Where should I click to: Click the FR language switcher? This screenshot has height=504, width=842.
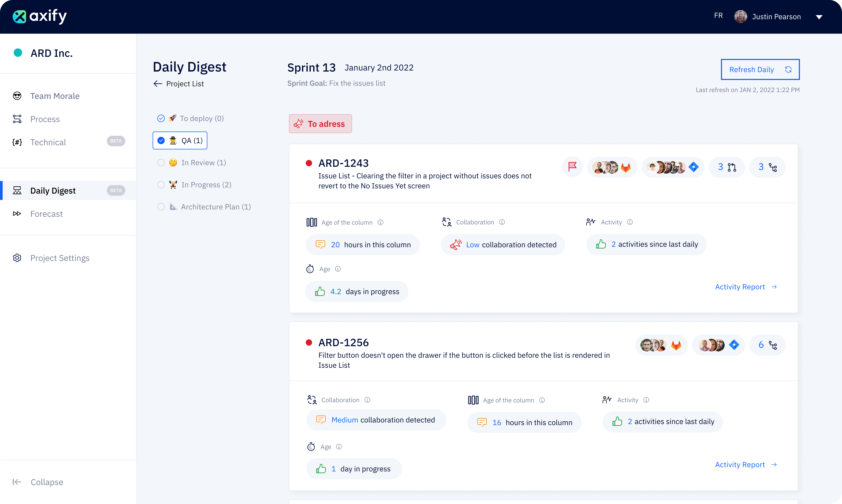click(x=719, y=15)
